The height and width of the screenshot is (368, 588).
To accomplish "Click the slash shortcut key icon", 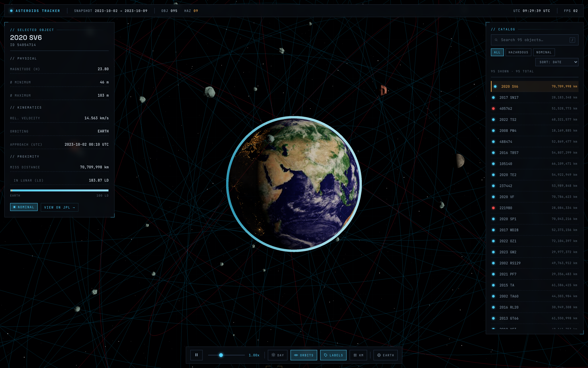I will [572, 40].
